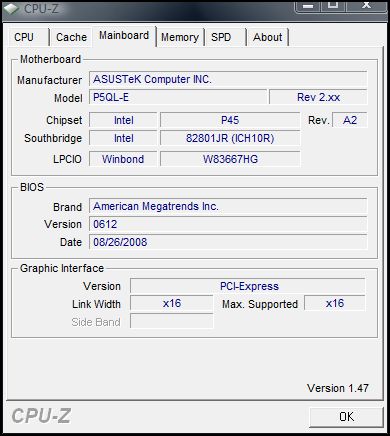The height and width of the screenshot is (436, 390).
Task: Open the About tab
Action: pos(268,37)
